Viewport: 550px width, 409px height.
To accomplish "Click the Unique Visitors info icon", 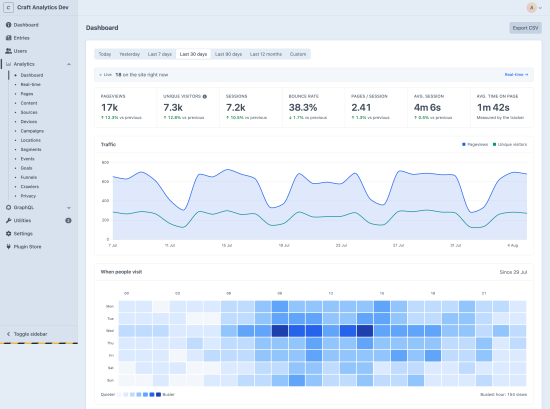I will pos(204,96).
